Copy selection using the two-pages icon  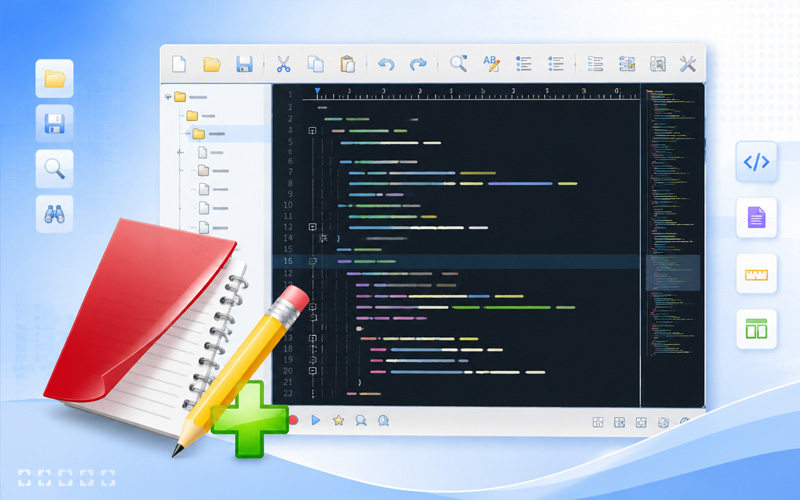(x=315, y=64)
